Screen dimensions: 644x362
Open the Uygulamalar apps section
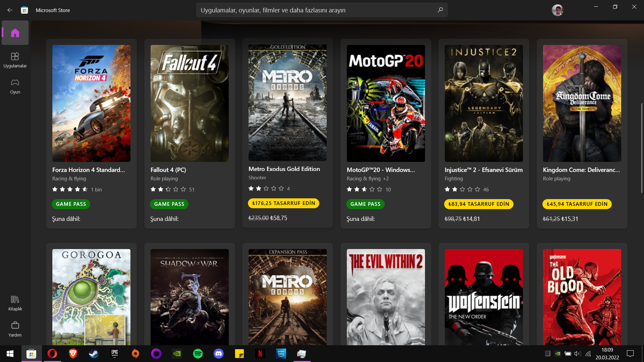point(15,60)
